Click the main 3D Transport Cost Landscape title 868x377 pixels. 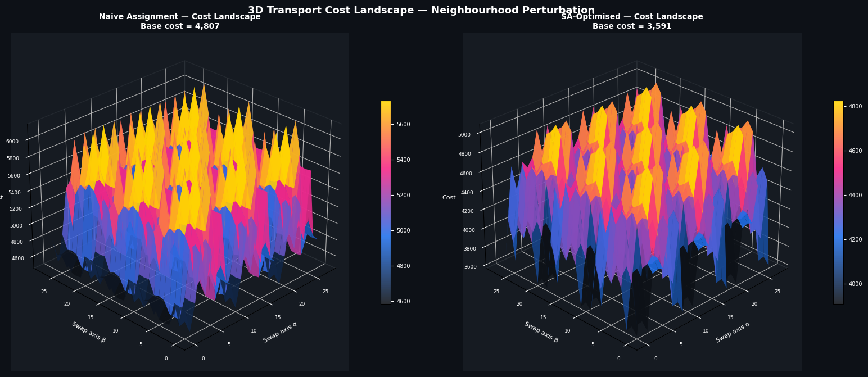tap(421, 10)
